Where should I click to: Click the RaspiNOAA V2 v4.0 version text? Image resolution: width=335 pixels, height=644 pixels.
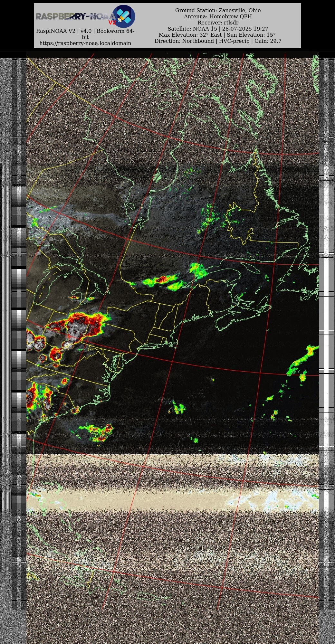(85, 31)
